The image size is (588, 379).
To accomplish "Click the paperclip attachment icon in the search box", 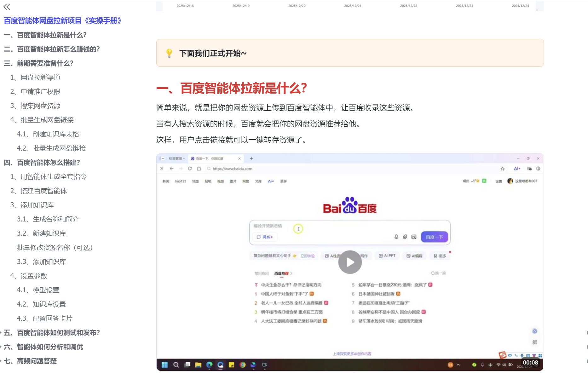I will pos(405,237).
